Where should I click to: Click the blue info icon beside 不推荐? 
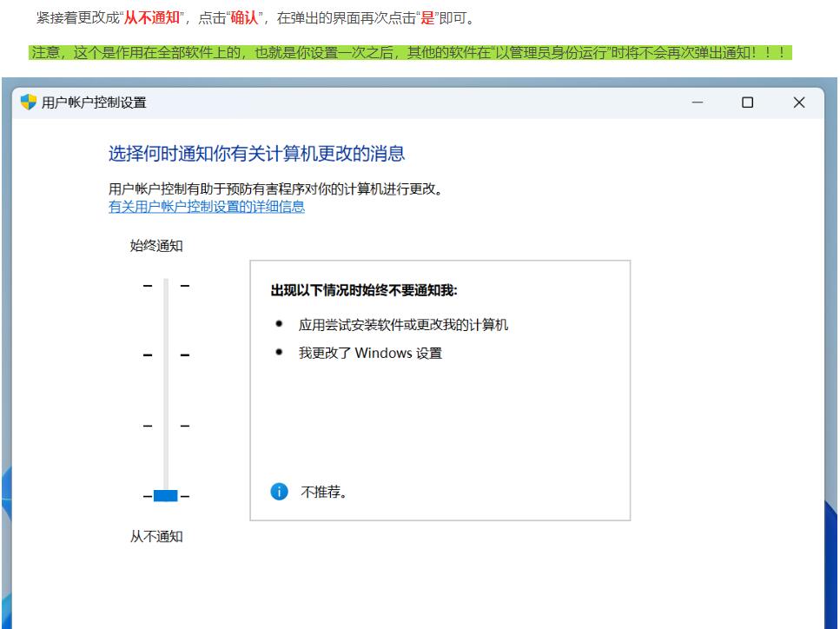coord(279,492)
